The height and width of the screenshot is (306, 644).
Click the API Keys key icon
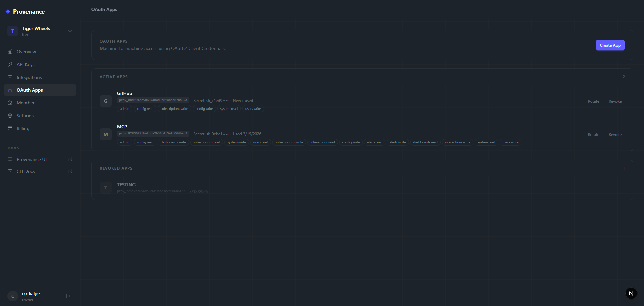pos(10,64)
